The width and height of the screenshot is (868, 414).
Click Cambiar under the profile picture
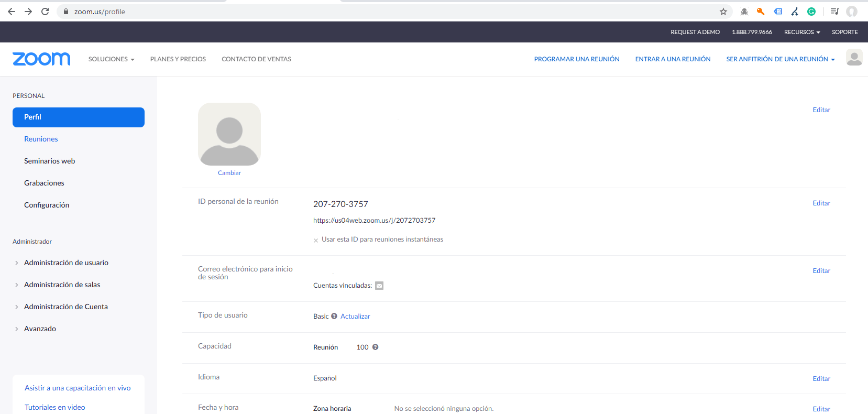pyautogui.click(x=229, y=173)
